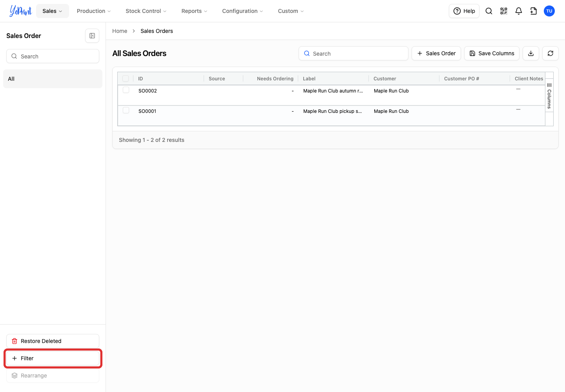Expand the Configuration dropdown menu

click(x=242, y=11)
